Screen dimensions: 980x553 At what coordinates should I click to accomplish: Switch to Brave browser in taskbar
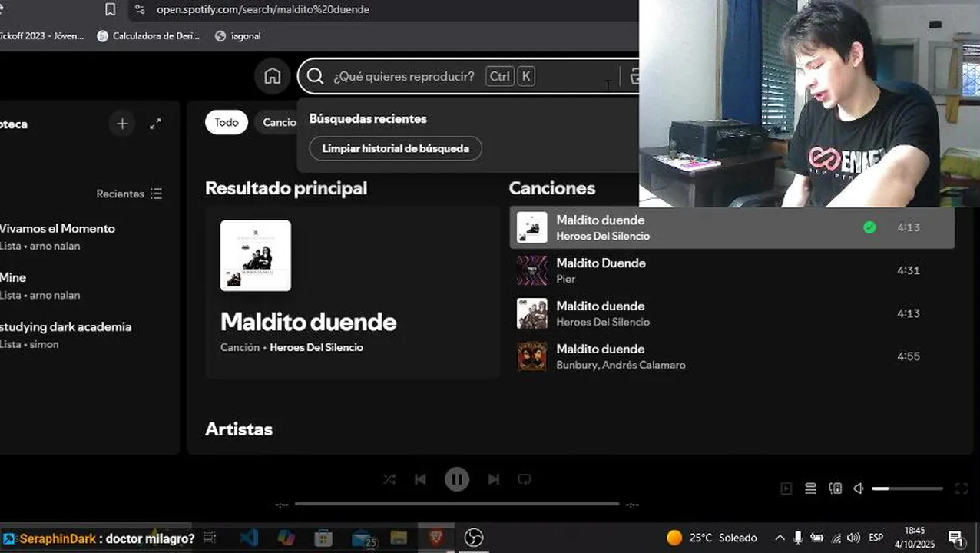[436, 538]
